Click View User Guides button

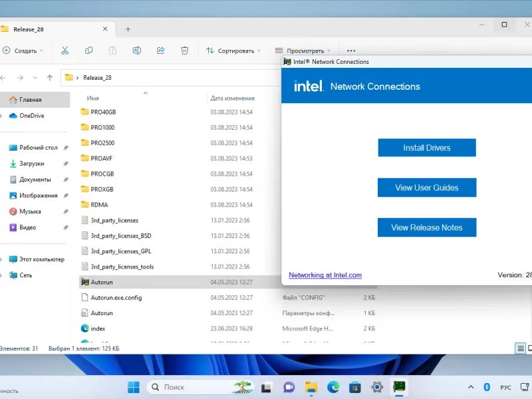click(x=427, y=188)
